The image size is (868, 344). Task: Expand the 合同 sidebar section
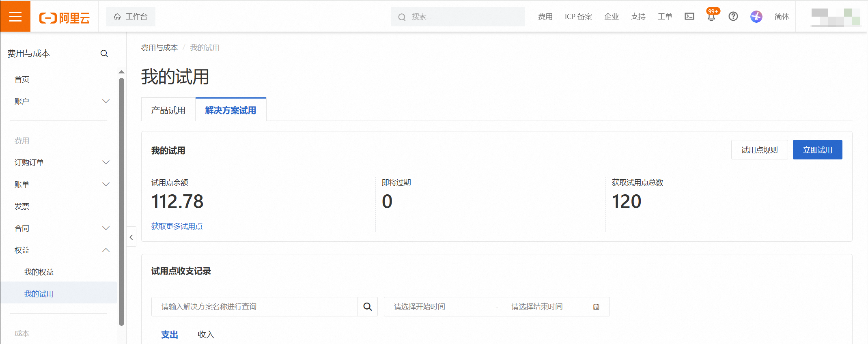[x=59, y=228]
